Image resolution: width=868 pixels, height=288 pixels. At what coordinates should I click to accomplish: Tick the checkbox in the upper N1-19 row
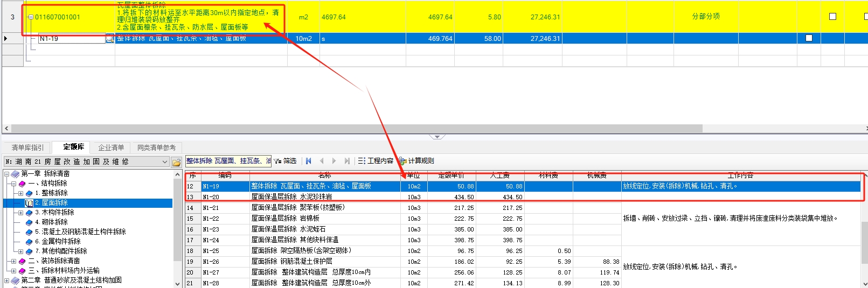click(x=809, y=38)
